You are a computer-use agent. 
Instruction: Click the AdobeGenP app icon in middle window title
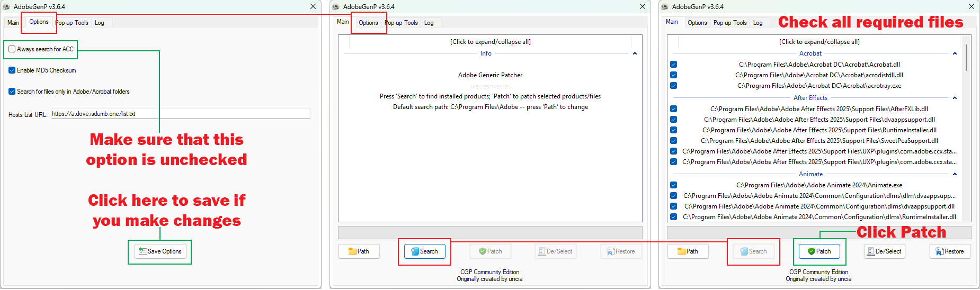pyautogui.click(x=336, y=7)
